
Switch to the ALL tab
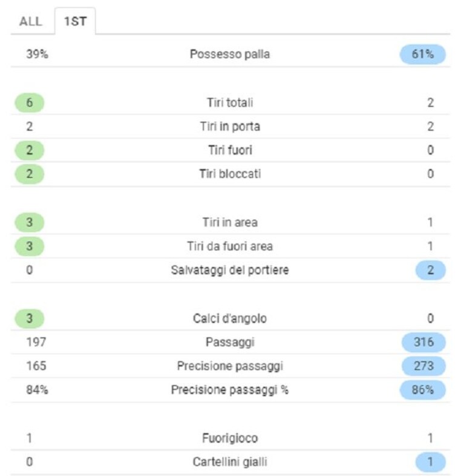click(x=31, y=21)
